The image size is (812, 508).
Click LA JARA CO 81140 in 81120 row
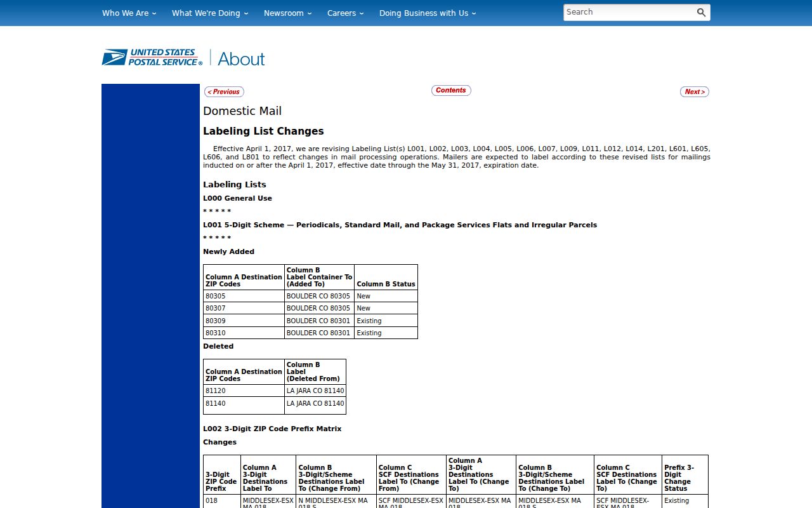tap(315, 391)
